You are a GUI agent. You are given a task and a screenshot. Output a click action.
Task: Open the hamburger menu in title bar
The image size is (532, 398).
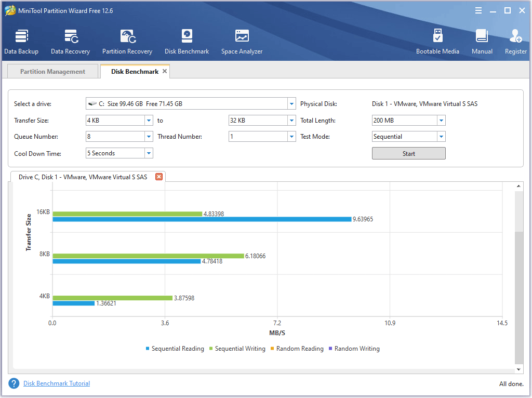tap(478, 10)
